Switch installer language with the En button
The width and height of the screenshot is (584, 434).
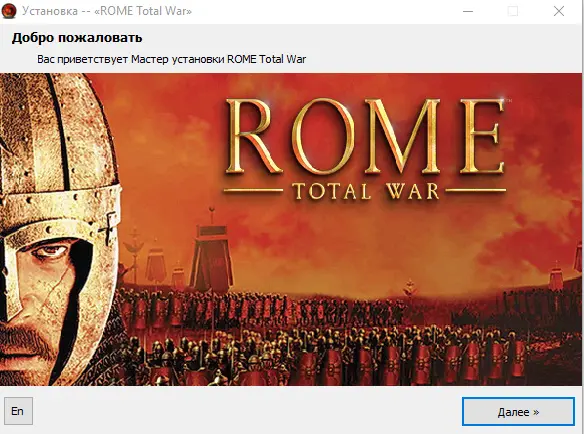(18, 411)
